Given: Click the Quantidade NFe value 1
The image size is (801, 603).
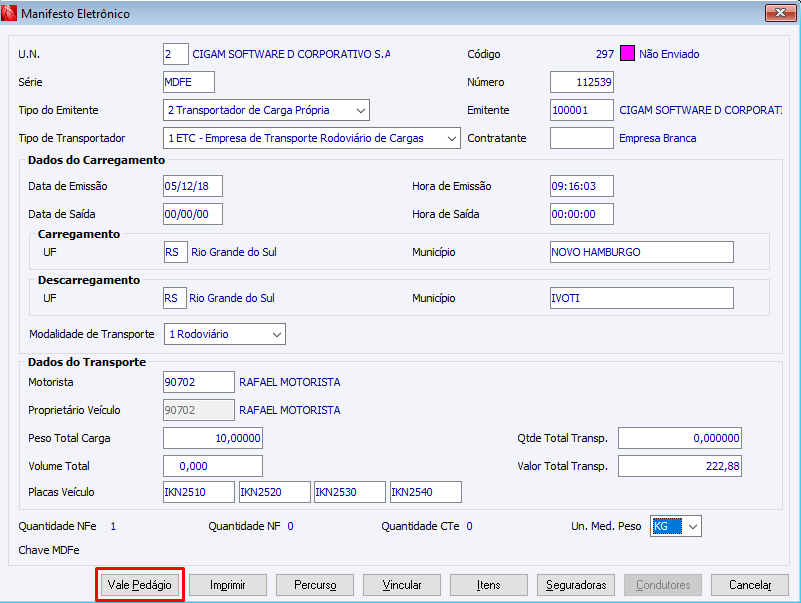Looking at the screenshot, I should (x=113, y=526).
